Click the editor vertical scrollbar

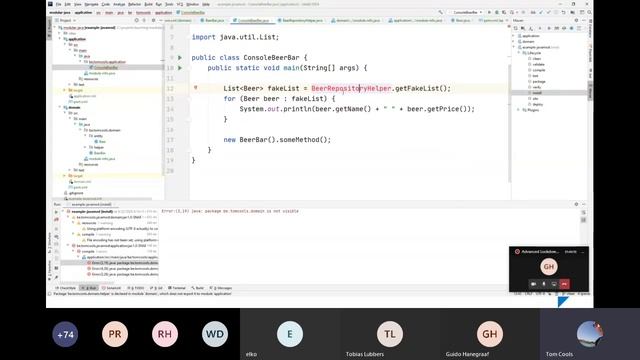[509, 123]
